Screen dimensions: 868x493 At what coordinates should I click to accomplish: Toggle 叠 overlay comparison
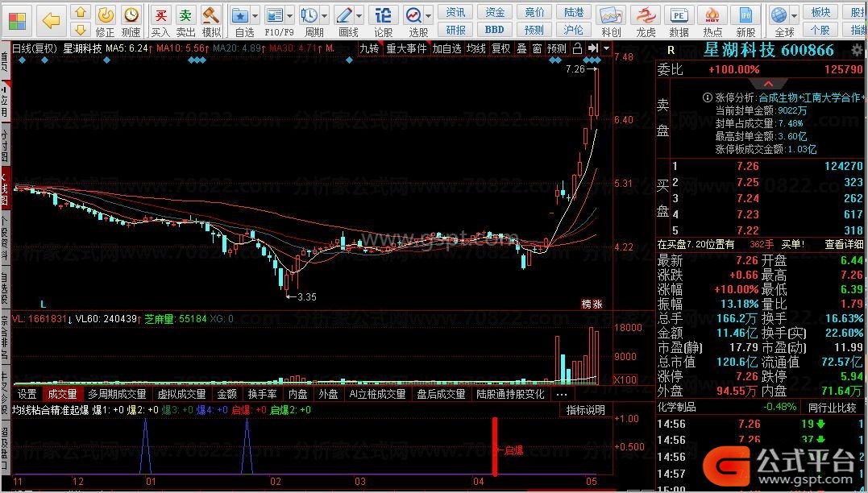pyautogui.click(x=521, y=48)
